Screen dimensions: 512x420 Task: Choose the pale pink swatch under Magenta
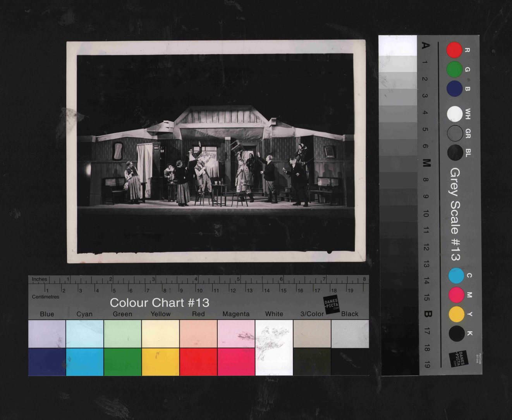pyautogui.click(x=236, y=334)
